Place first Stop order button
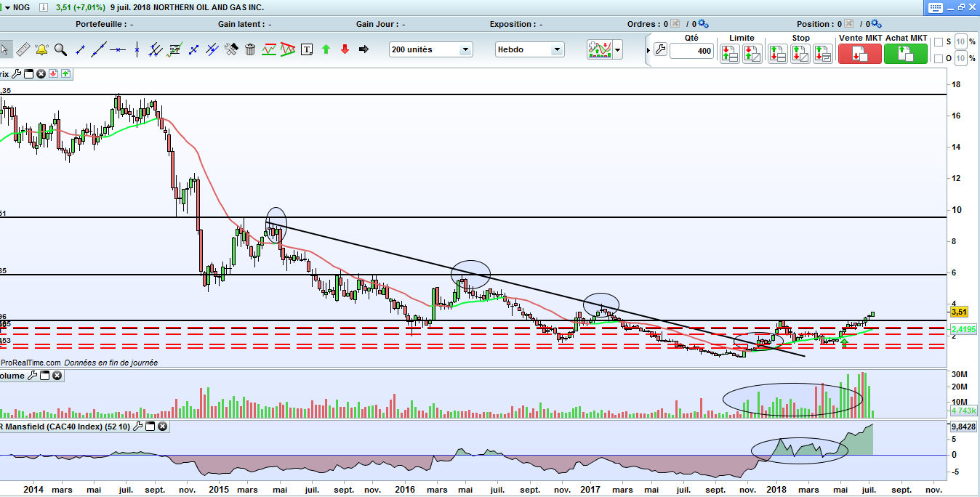The width and height of the screenshot is (980, 497). (x=778, y=53)
